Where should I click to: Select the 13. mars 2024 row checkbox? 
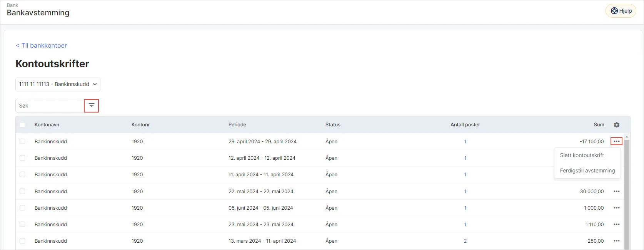pos(22,241)
